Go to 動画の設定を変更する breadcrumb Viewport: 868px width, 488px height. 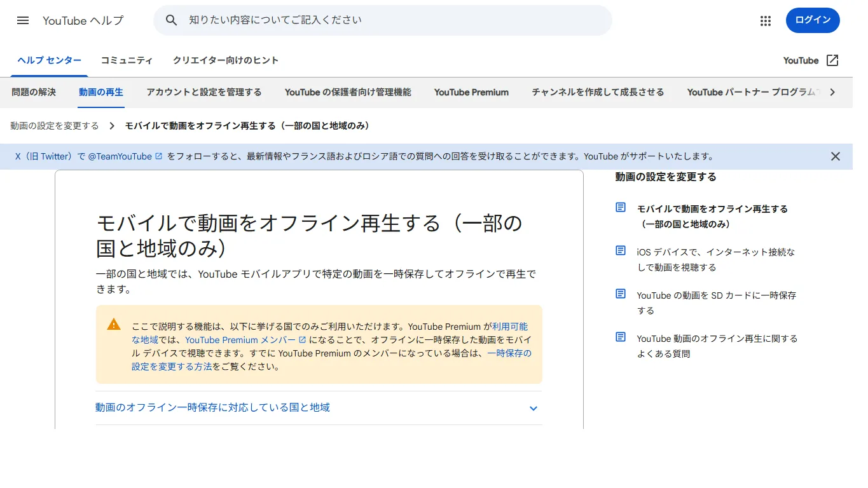55,126
